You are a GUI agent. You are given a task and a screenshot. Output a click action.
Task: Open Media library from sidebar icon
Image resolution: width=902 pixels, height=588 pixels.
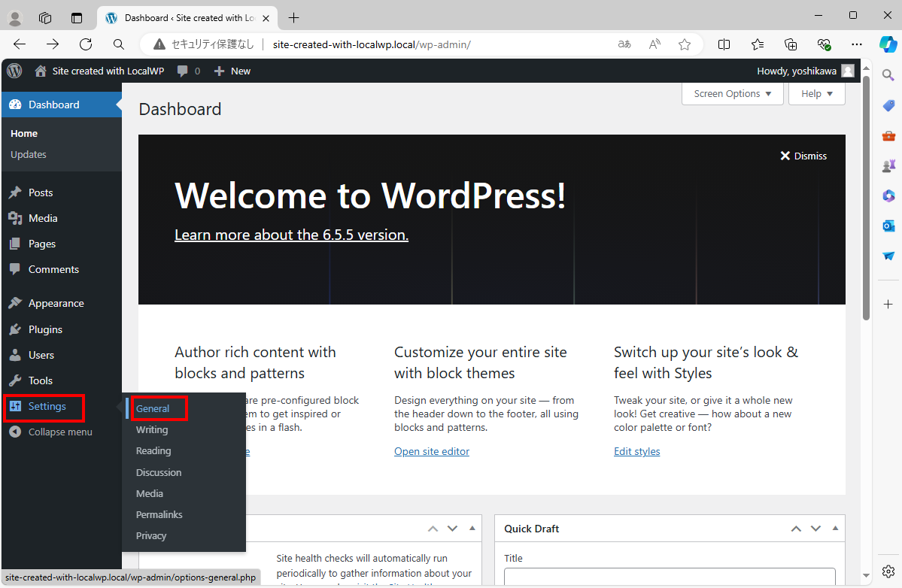[x=15, y=218]
